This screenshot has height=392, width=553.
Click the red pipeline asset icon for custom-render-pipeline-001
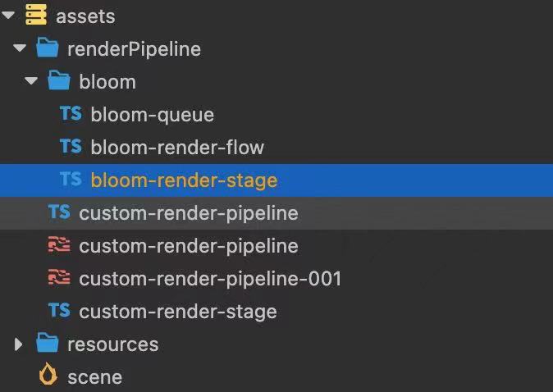pos(59,278)
